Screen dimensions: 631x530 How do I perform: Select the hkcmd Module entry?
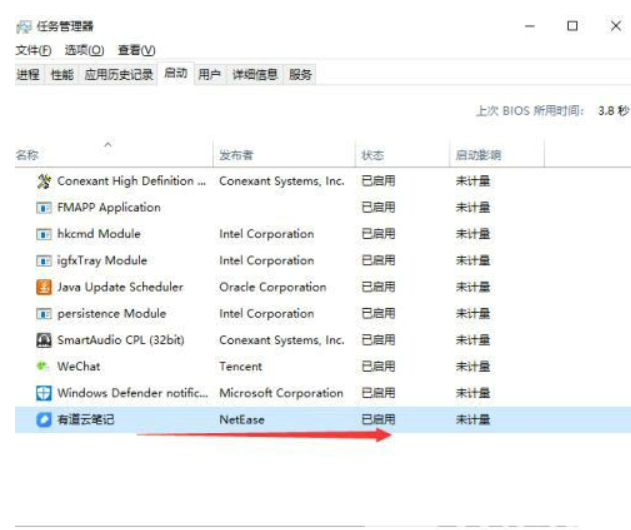pos(99,234)
